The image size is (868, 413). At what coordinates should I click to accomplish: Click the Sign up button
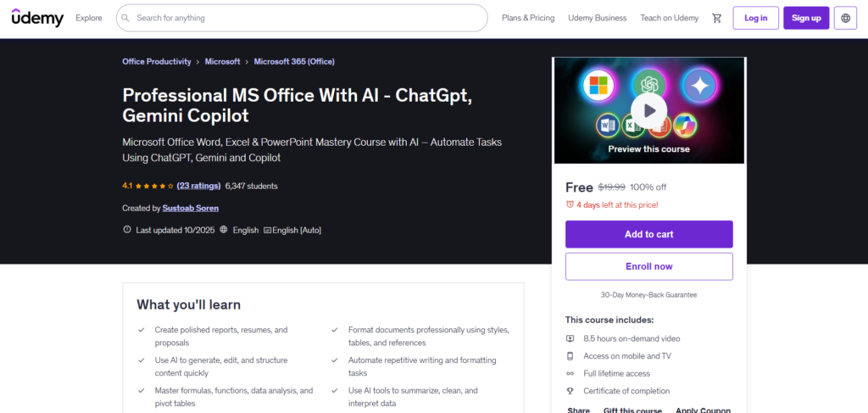(806, 18)
